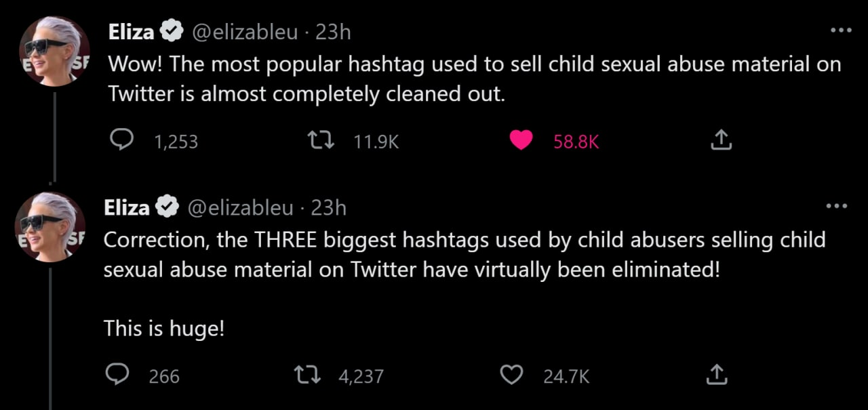868x410 pixels.
Task: Reply to the first tweet
Action: [x=121, y=140]
